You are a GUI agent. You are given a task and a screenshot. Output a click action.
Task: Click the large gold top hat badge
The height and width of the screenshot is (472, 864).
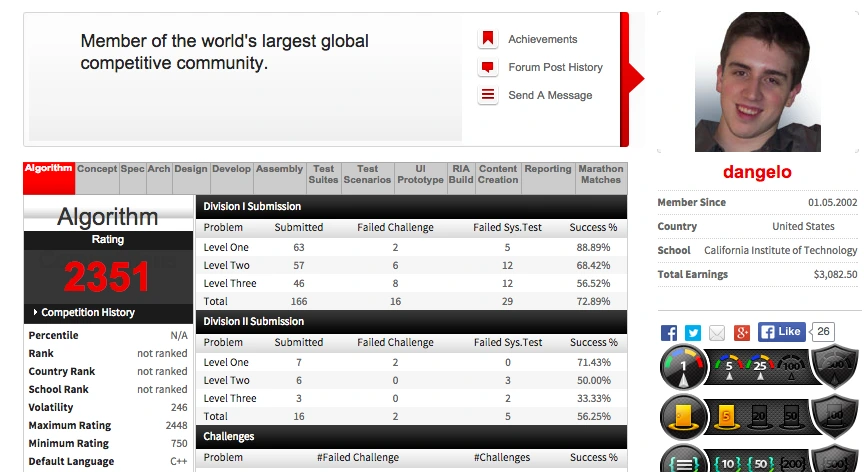[683, 417]
